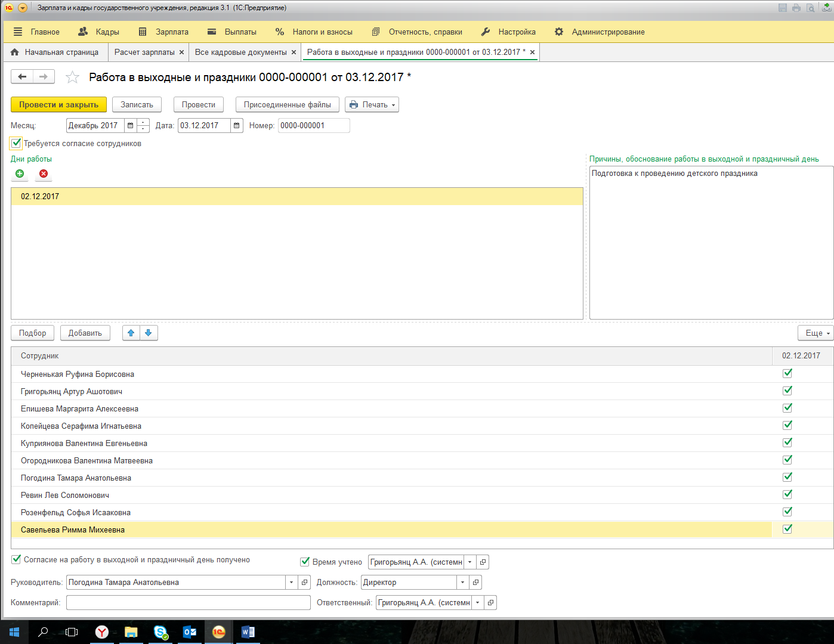Open the Кадры menu section
Screen dimensions: 834x644
coord(99,32)
